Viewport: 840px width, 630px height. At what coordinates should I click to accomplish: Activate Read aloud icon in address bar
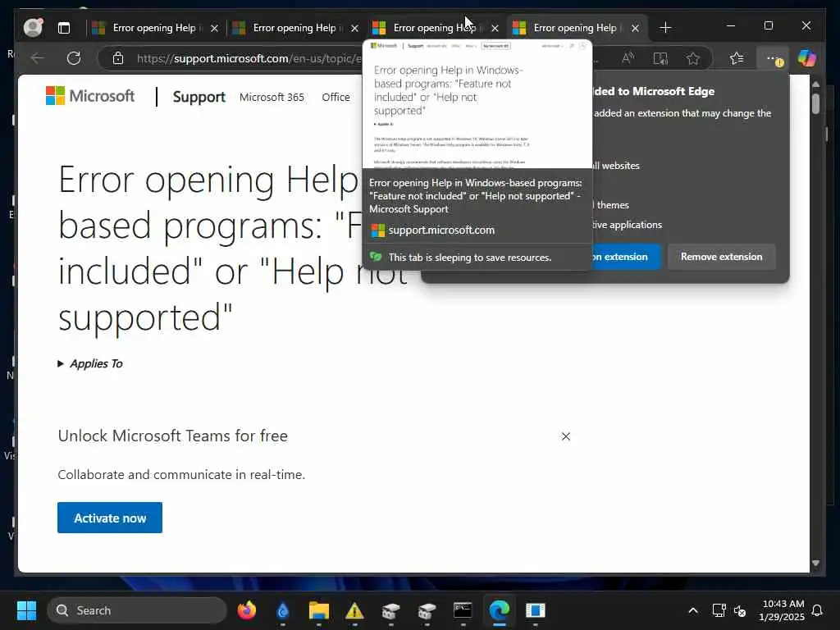(628, 58)
